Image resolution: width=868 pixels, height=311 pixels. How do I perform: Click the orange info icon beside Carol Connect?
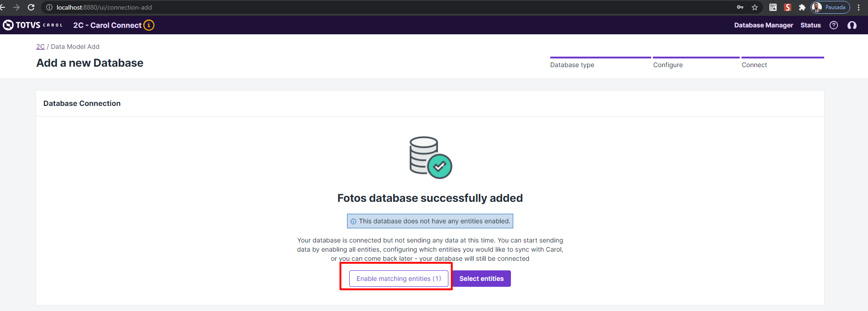click(x=149, y=25)
